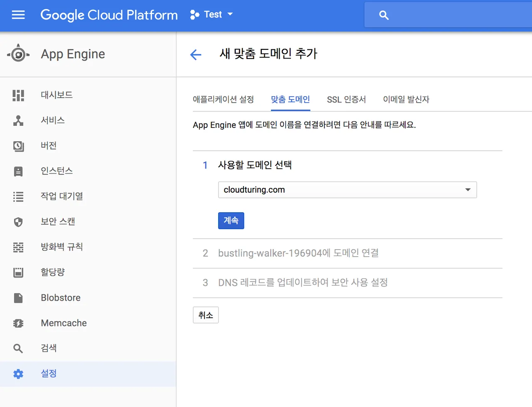
Task: Click the Blobstore file icon
Action: point(18,298)
